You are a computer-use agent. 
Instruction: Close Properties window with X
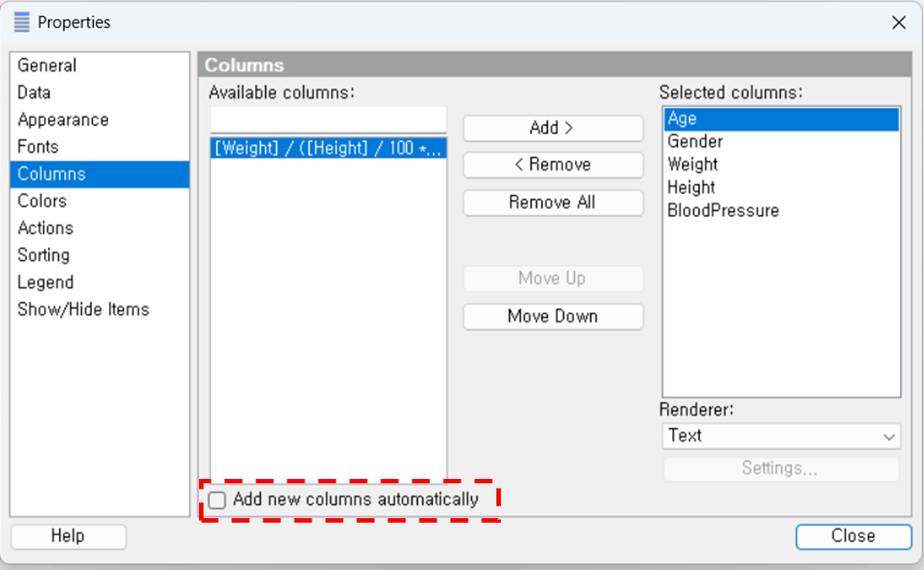tap(899, 22)
